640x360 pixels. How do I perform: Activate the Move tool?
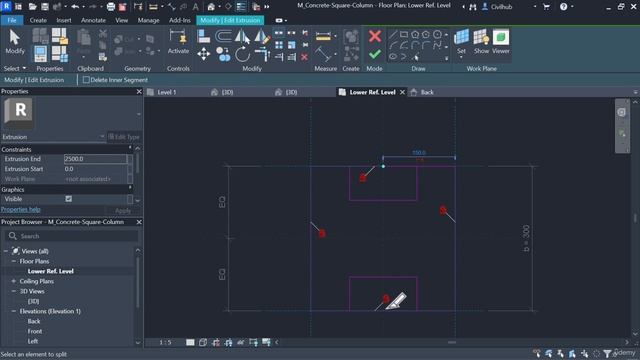point(203,54)
